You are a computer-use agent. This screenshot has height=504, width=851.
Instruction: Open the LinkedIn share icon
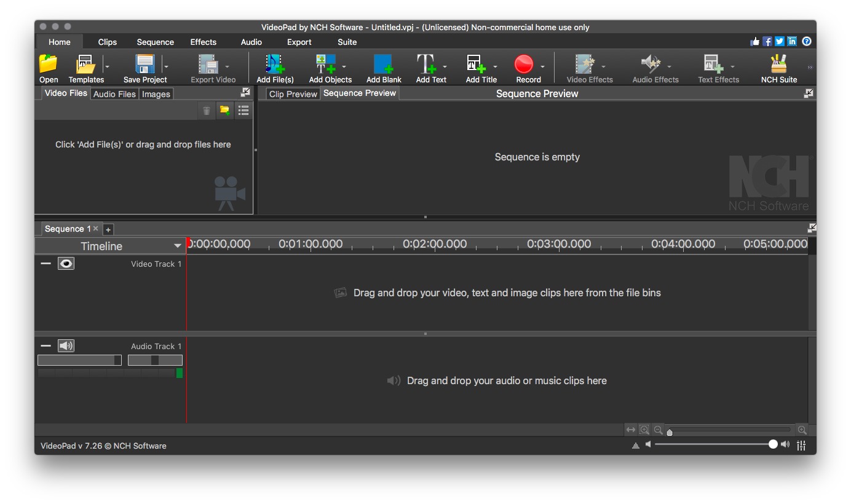(792, 42)
